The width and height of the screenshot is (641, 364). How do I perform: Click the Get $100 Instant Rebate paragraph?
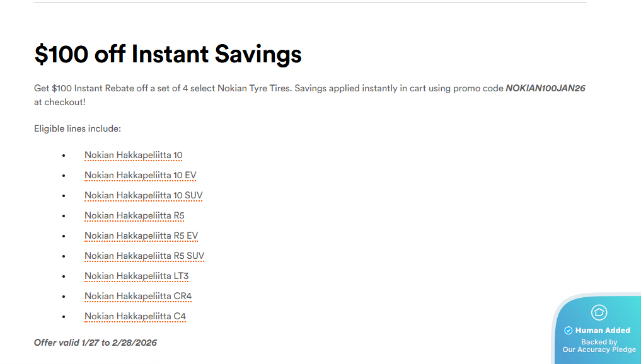(252, 88)
